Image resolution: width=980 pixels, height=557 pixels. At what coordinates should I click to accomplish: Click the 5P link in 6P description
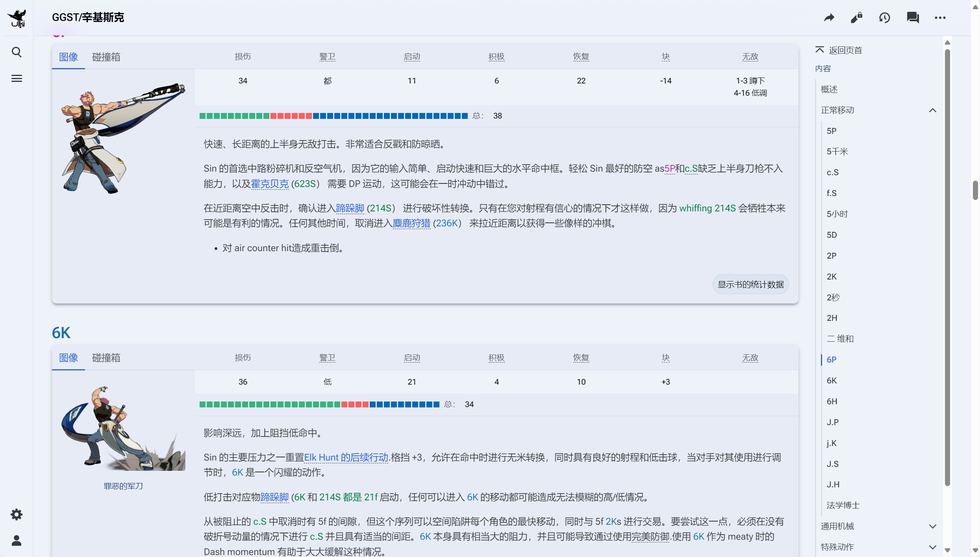(x=670, y=168)
